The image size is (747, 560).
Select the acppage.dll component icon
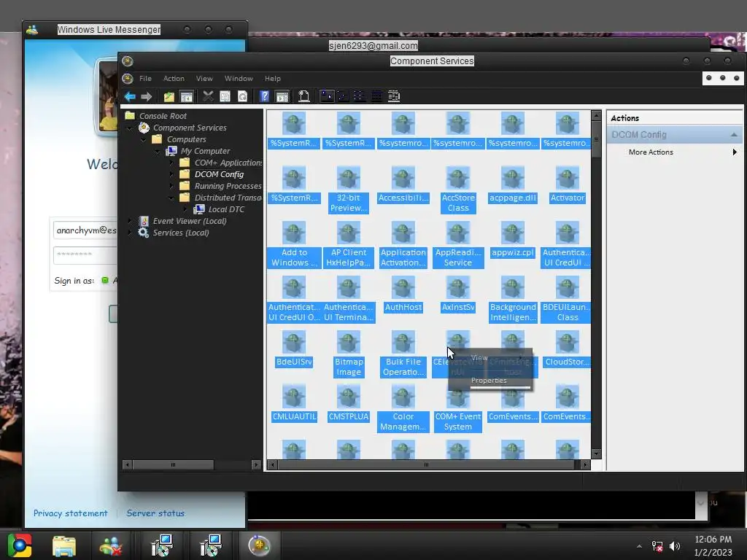click(513, 184)
